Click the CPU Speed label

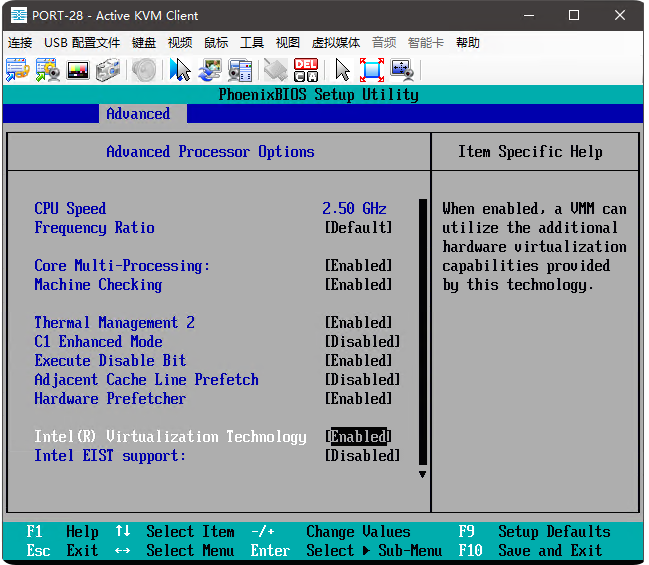[70, 209]
